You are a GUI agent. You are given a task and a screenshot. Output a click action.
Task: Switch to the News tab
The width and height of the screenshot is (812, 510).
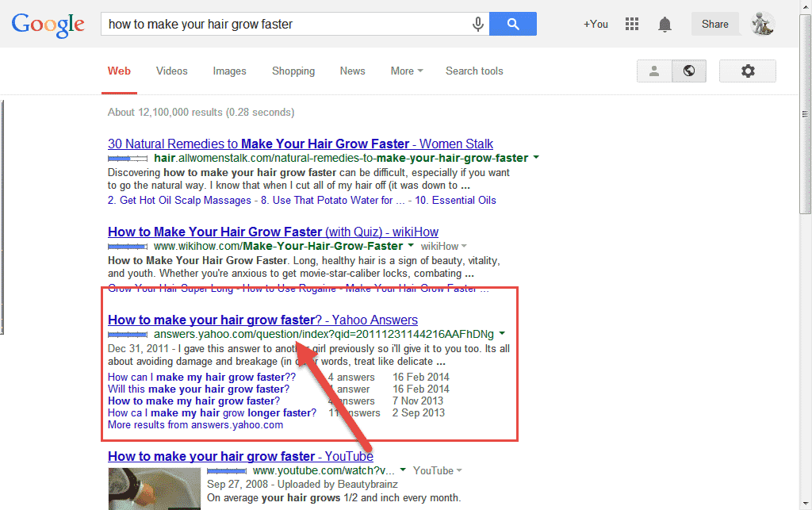tap(352, 71)
